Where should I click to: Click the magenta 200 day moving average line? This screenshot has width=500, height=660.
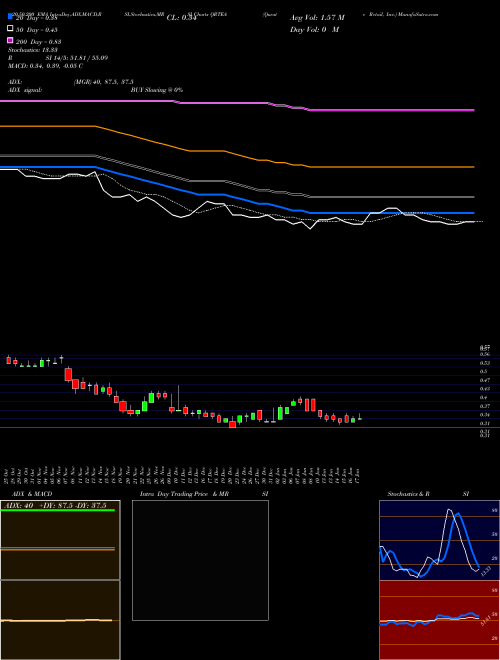click(x=237, y=103)
